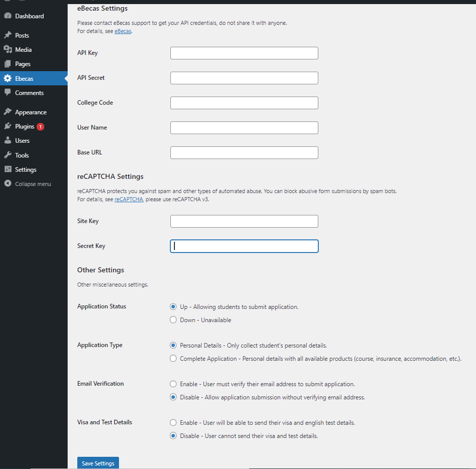Open the reCAPTCHA details link
The height and width of the screenshot is (469, 476).
[x=129, y=199]
